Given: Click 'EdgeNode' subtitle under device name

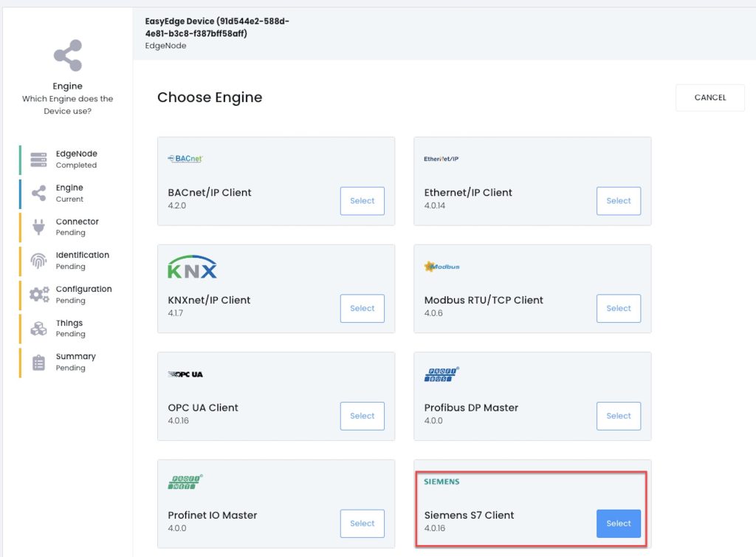Looking at the screenshot, I should pyautogui.click(x=165, y=46).
